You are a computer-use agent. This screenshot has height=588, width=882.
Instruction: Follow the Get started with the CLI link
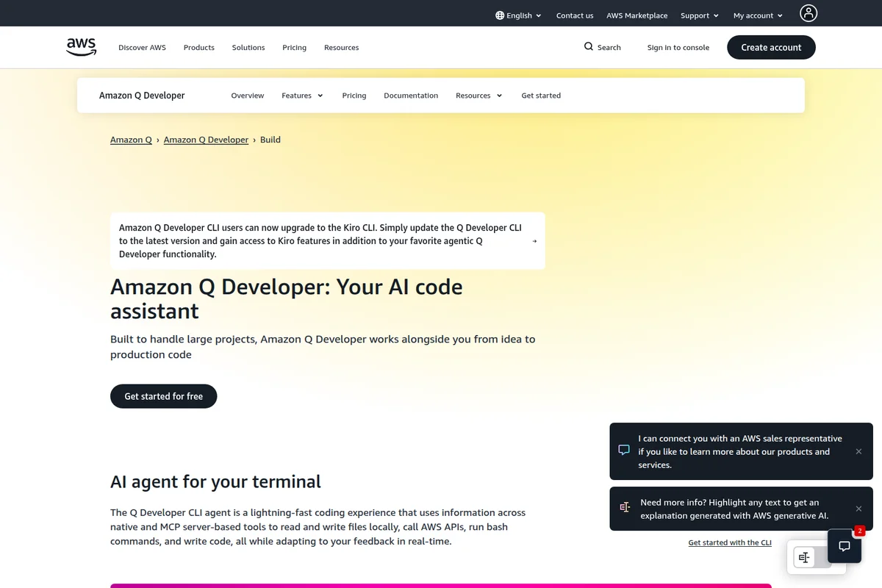click(x=729, y=542)
